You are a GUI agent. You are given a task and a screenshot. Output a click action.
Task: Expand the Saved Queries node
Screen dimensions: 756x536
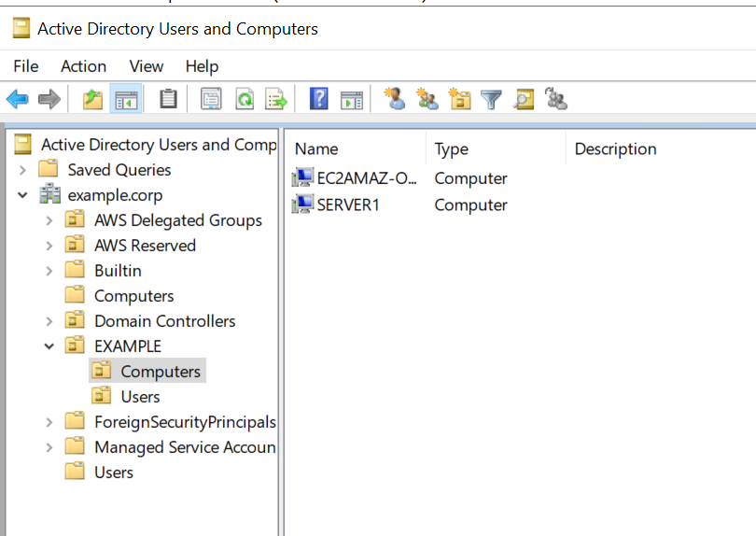pos(22,170)
